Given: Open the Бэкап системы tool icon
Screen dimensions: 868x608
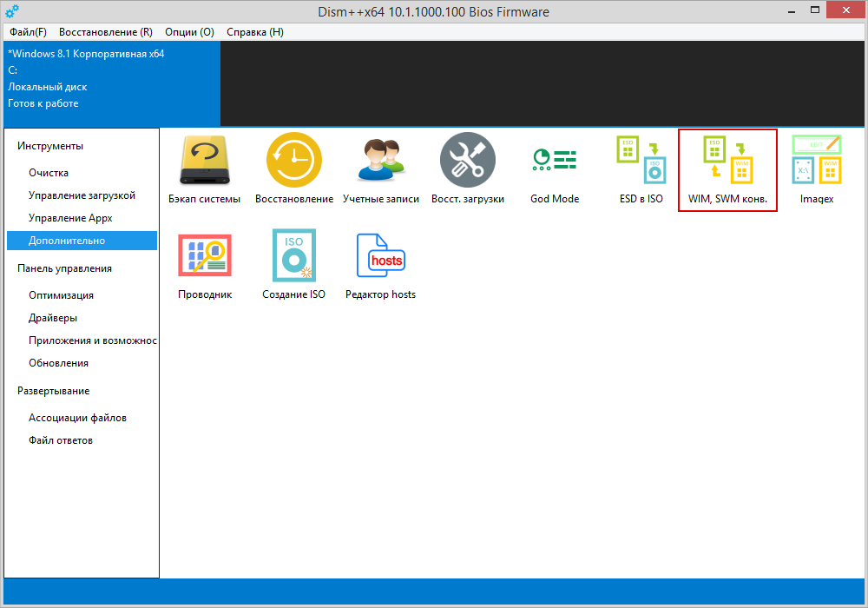Looking at the screenshot, I should (x=204, y=160).
